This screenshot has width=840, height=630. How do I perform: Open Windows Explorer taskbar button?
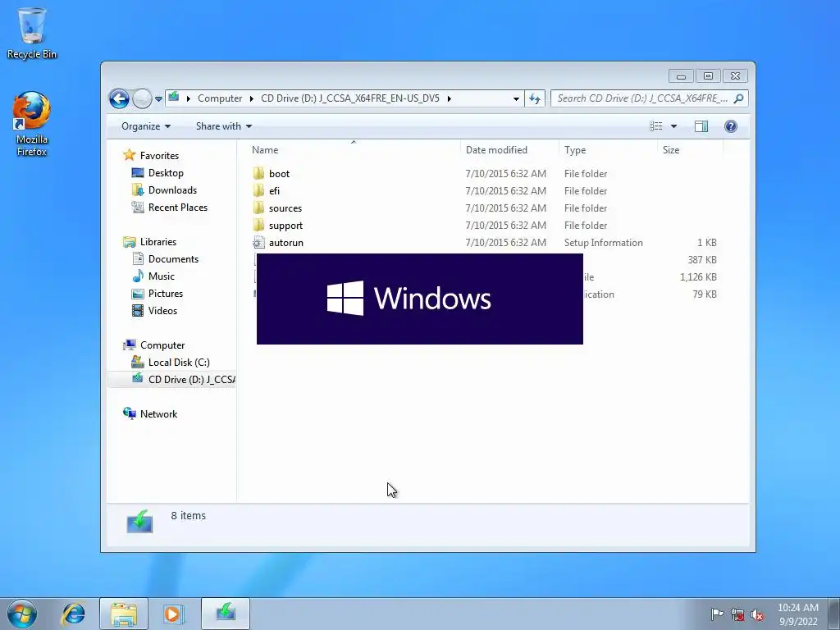(124, 614)
